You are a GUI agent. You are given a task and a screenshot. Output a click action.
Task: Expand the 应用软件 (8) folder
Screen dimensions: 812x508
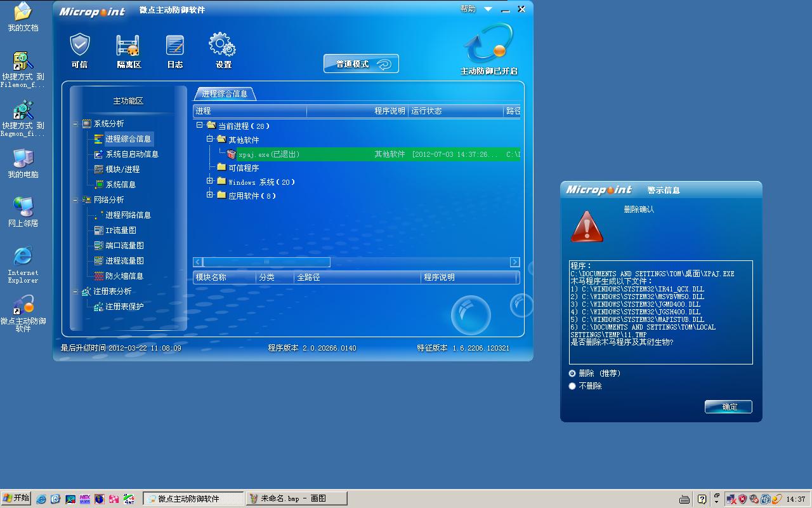click(x=209, y=195)
